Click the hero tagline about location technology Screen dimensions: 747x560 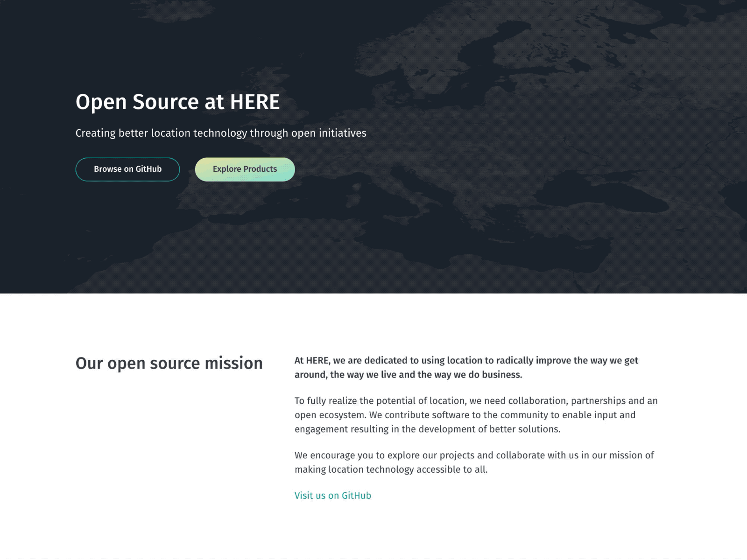(221, 133)
